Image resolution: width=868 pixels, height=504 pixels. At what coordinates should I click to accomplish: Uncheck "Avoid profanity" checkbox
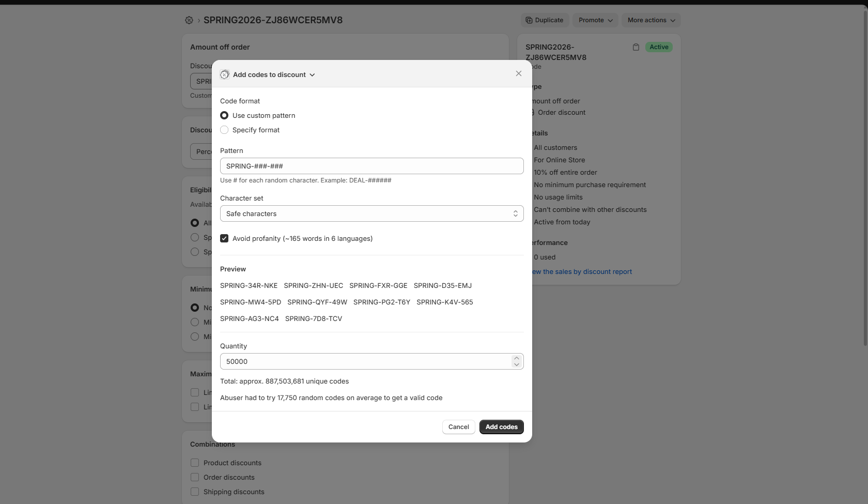(x=224, y=238)
